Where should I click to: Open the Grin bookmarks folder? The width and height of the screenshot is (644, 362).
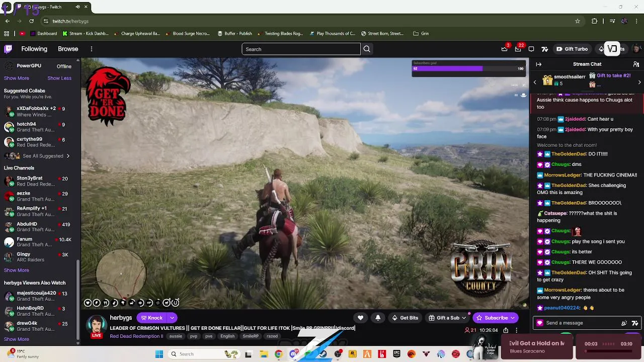(421, 34)
